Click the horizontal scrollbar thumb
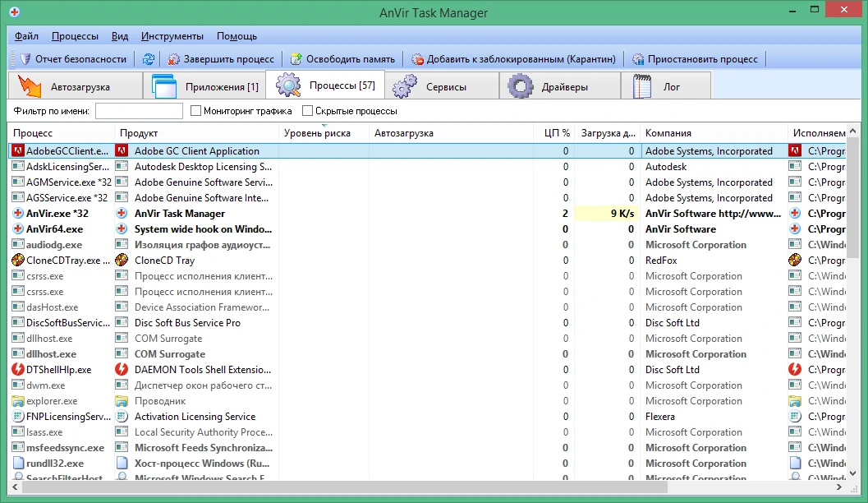 coord(343,487)
